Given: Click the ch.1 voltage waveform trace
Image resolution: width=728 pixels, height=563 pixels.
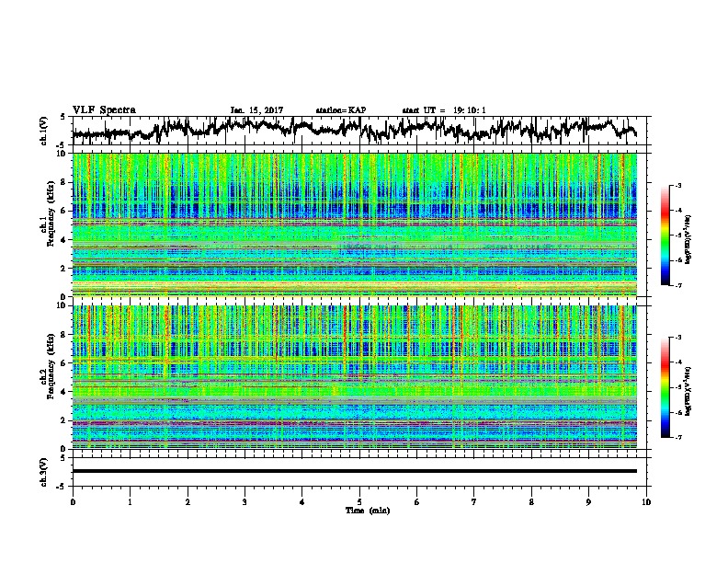Looking at the screenshot, I should pos(354,130).
